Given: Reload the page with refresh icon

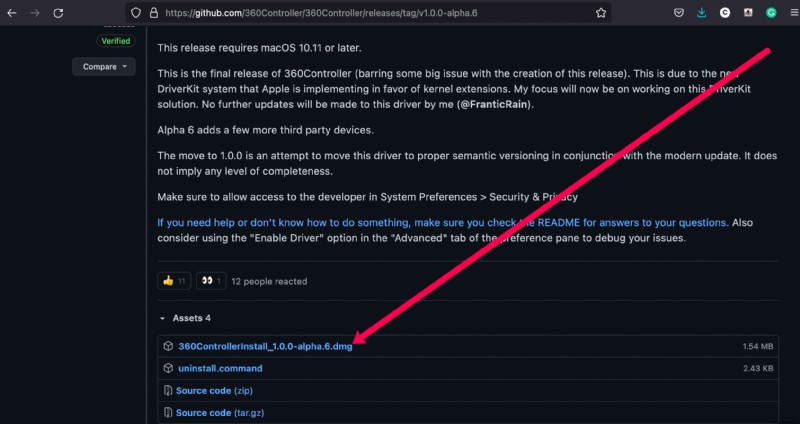Looking at the screenshot, I should [x=58, y=13].
